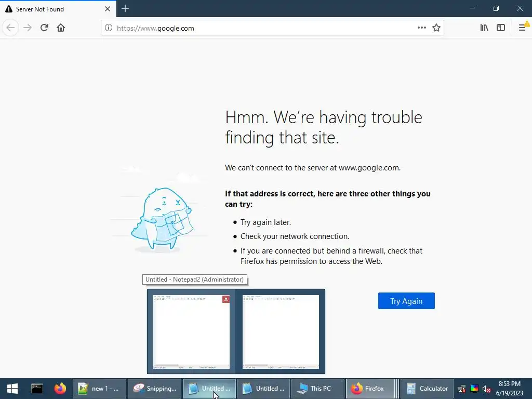
Task: Close first Notepad2 preview with red X
Action: [226, 299]
